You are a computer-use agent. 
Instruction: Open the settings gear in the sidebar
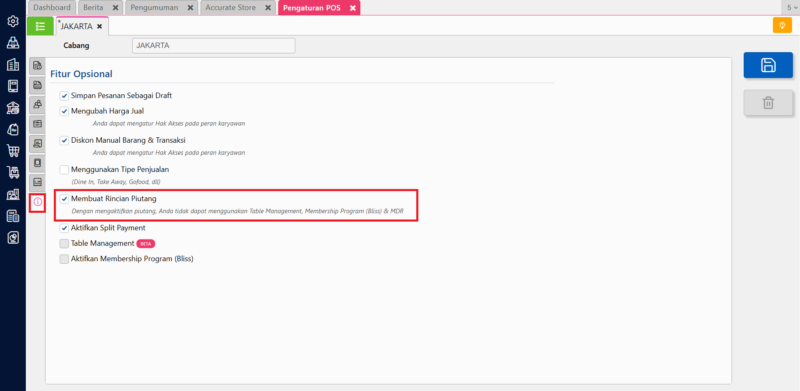click(x=13, y=21)
